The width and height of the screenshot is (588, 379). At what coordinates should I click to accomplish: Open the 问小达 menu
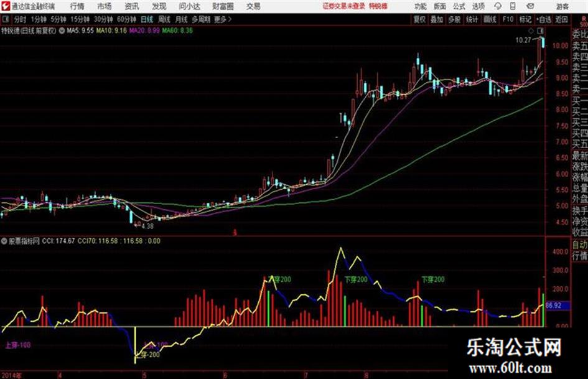click(x=189, y=6)
